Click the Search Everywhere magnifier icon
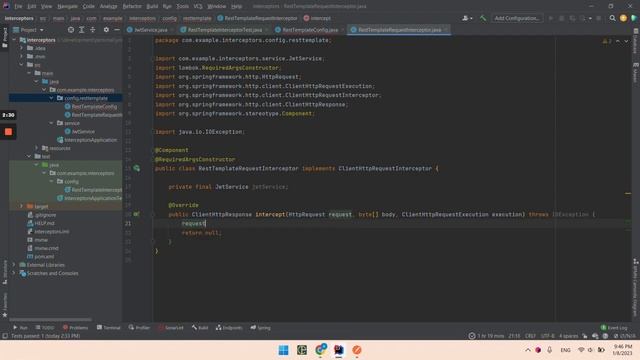Viewport: 640px width, 360px height. (612, 18)
